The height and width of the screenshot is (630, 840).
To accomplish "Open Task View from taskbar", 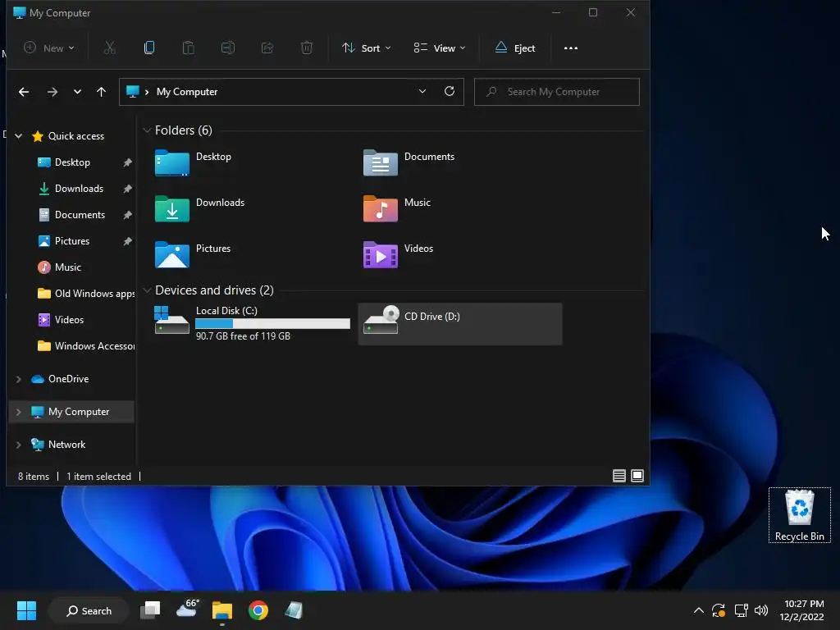I will [150, 610].
